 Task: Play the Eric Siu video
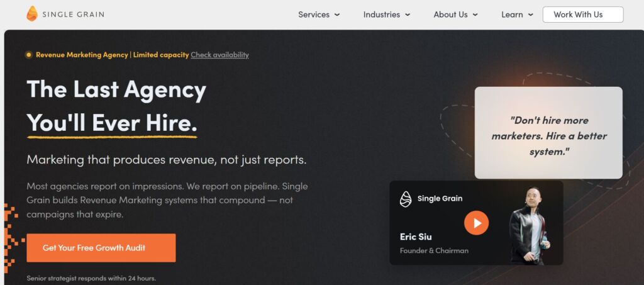477,223
